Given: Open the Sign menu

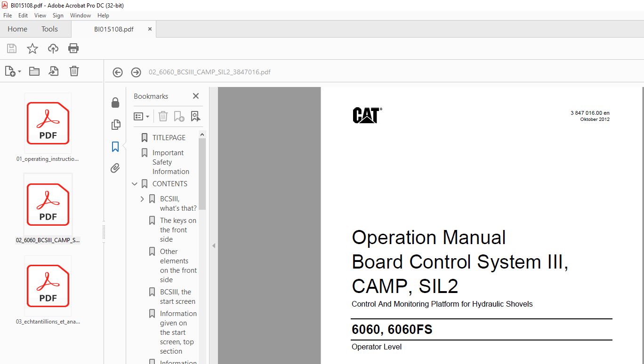Looking at the screenshot, I should pos(58,16).
